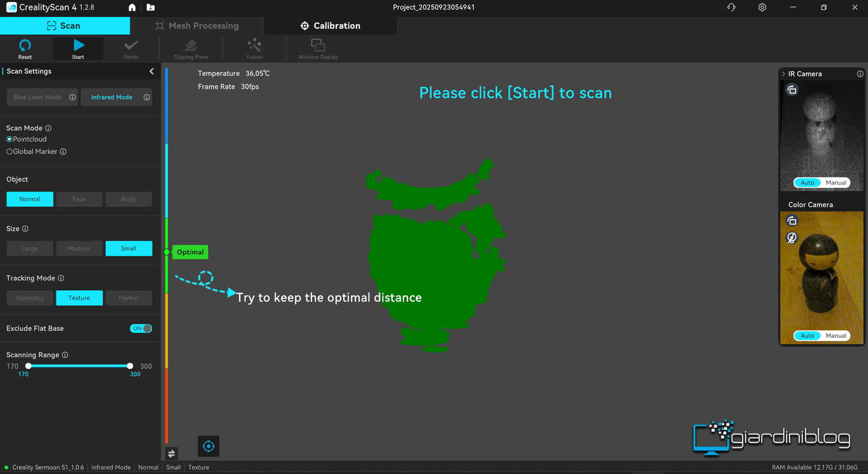Select Pointcloud scan mode radio button
Image resolution: width=868 pixels, height=474 pixels.
click(9, 139)
